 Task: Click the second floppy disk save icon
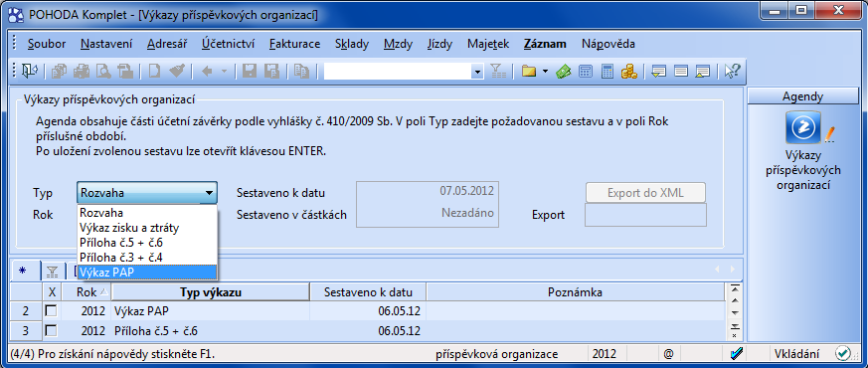pos(271,72)
